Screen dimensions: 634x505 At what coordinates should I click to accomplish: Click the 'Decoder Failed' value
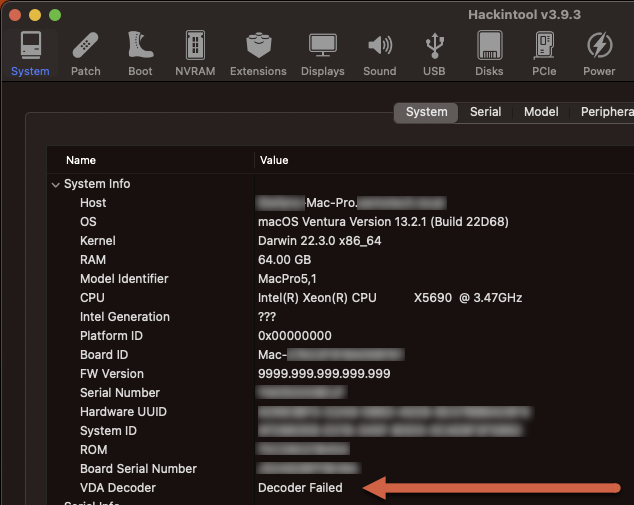(300, 488)
